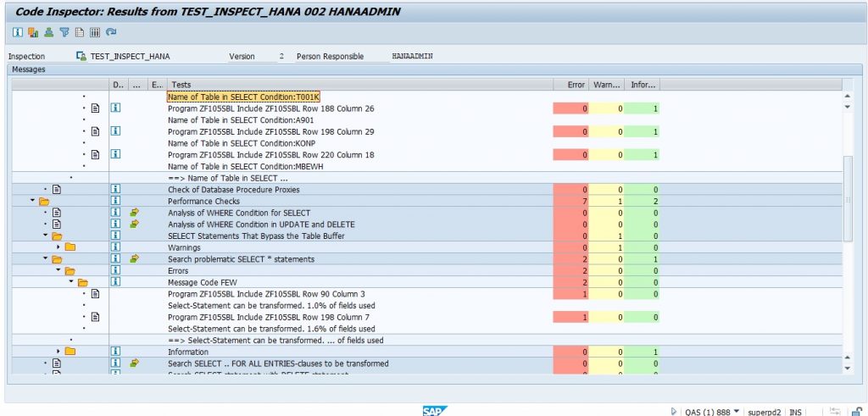Click the E.. column header
The width and height of the screenshot is (868, 416).
(157, 85)
